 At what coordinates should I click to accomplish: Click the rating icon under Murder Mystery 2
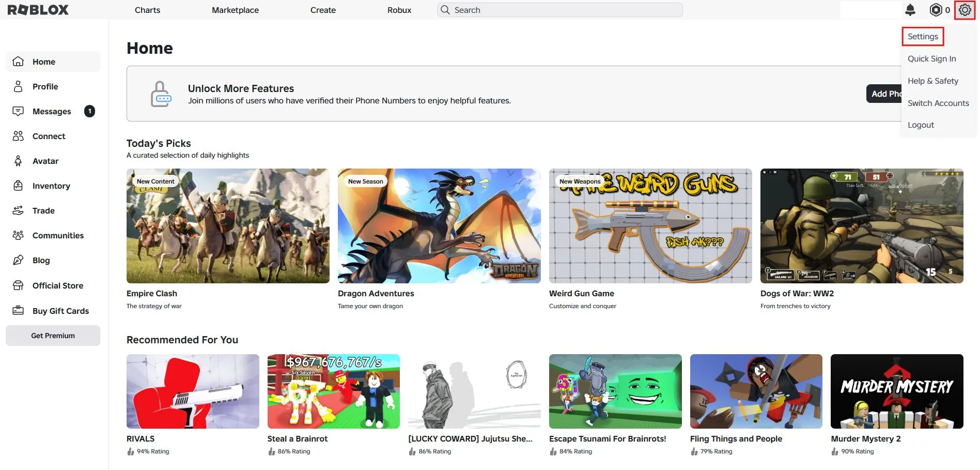(835, 451)
